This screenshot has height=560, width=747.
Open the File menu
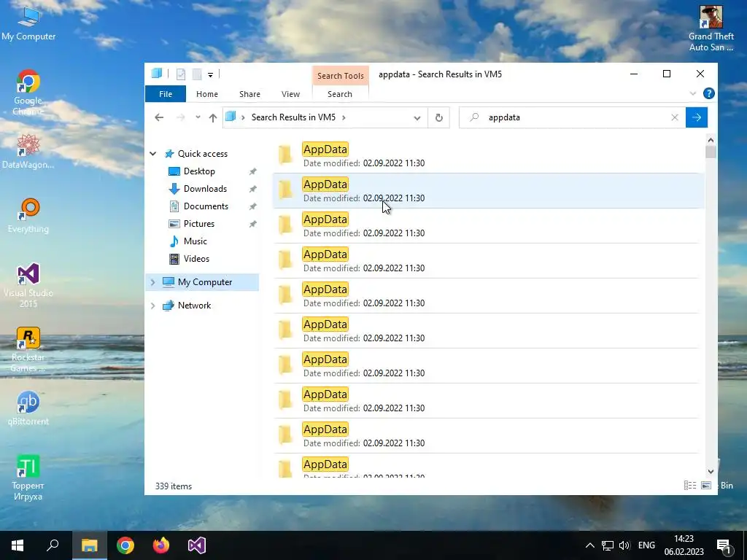[166, 94]
